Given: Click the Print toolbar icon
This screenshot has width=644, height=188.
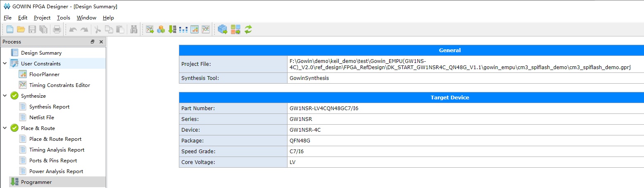Looking at the screenshot, I should coord(57,29).
